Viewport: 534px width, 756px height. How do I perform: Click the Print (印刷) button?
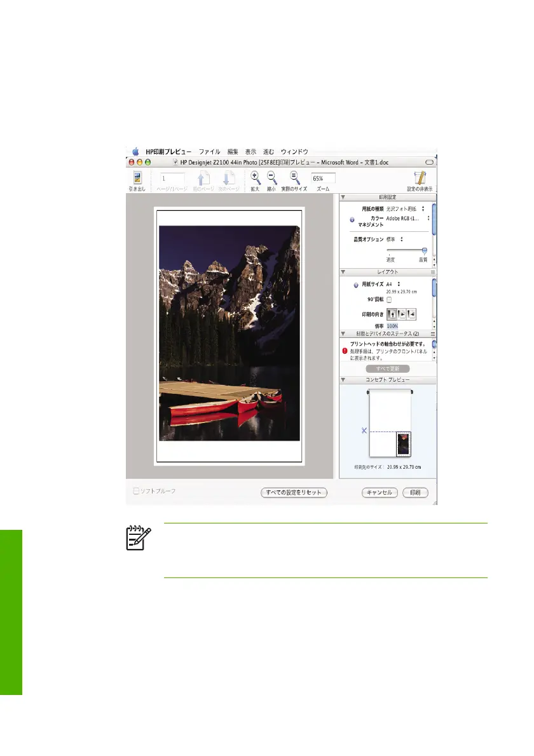point(415,492)
